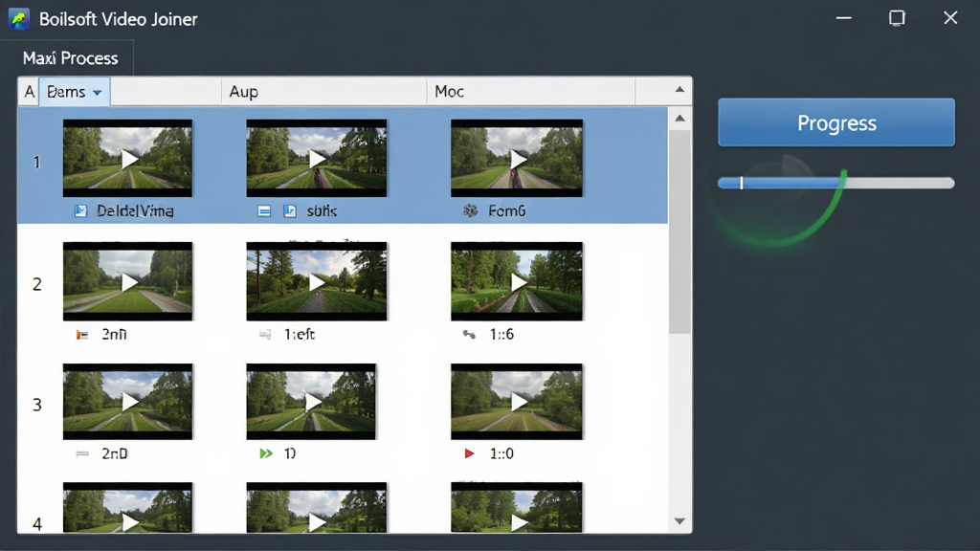The width and height of the screenshot is (980, 551).
Task: Click the A column header
Action: click(29, 92)
